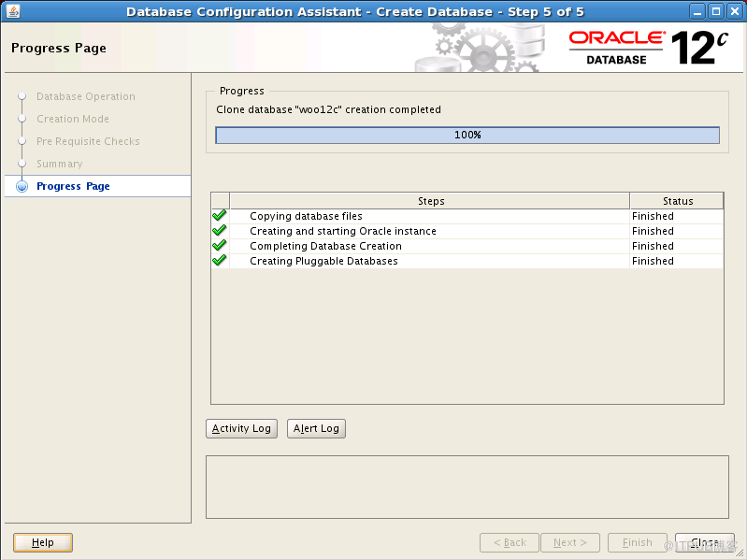Click the Oracle Database 12c logo
This screenshot has height=560, width=747.
point(649,48)
